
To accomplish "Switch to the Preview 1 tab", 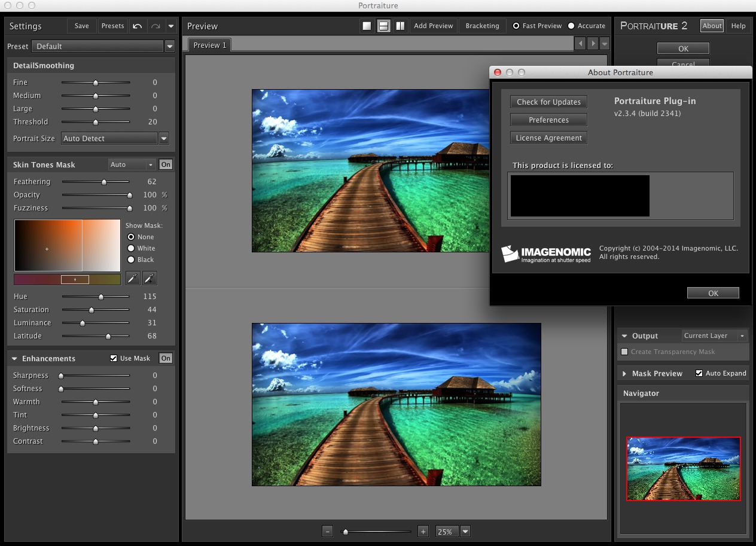I will tap(210, 45).
